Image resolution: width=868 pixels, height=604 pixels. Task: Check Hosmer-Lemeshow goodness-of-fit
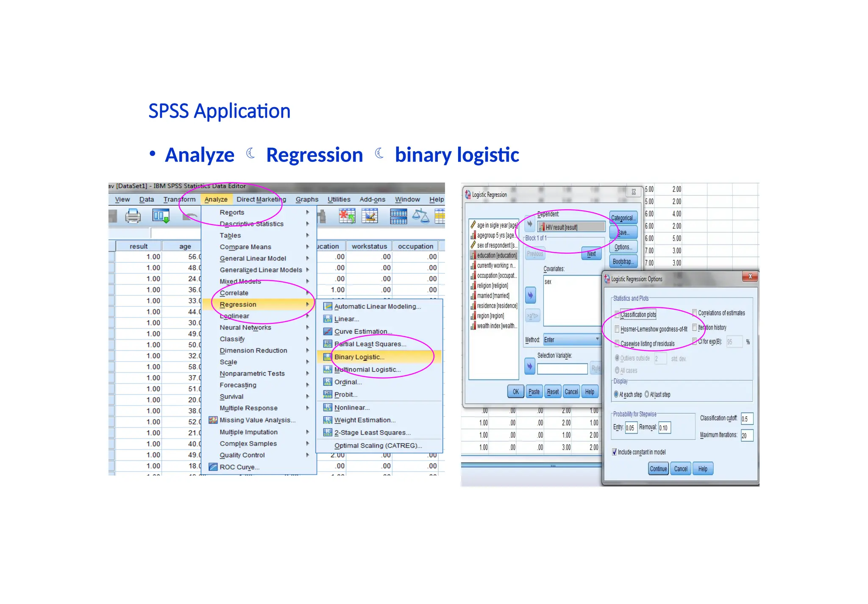click(x=617, y=329)
